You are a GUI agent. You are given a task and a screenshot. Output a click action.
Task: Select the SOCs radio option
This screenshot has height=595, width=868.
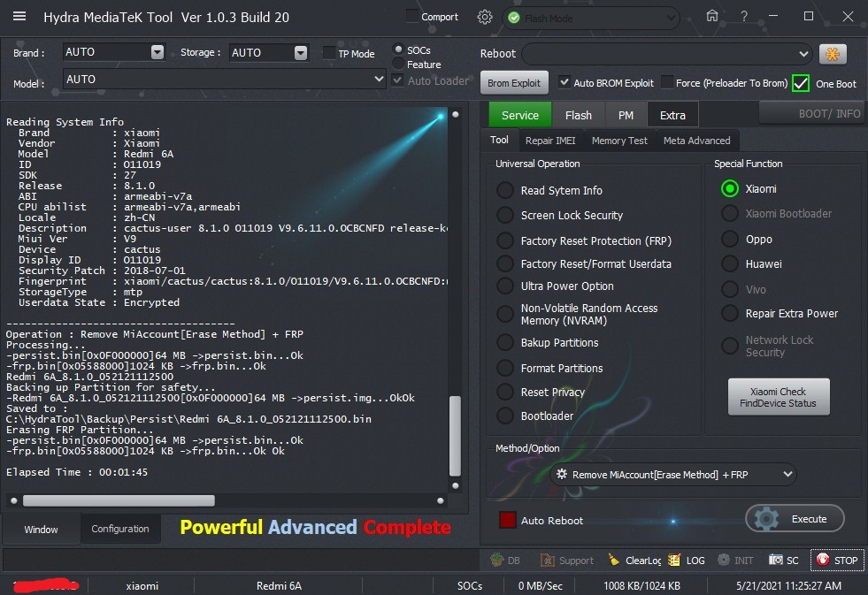(398, 50)
